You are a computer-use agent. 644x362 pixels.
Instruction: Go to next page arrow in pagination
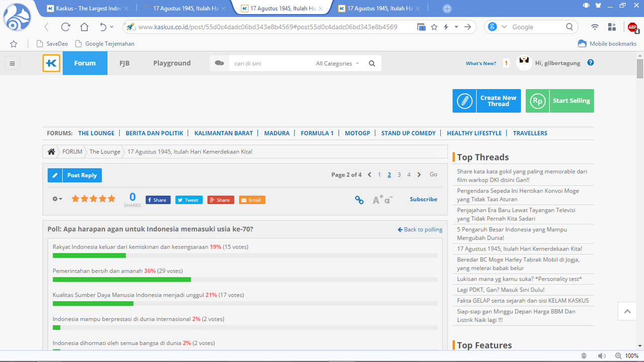click(x=419, y=174)
